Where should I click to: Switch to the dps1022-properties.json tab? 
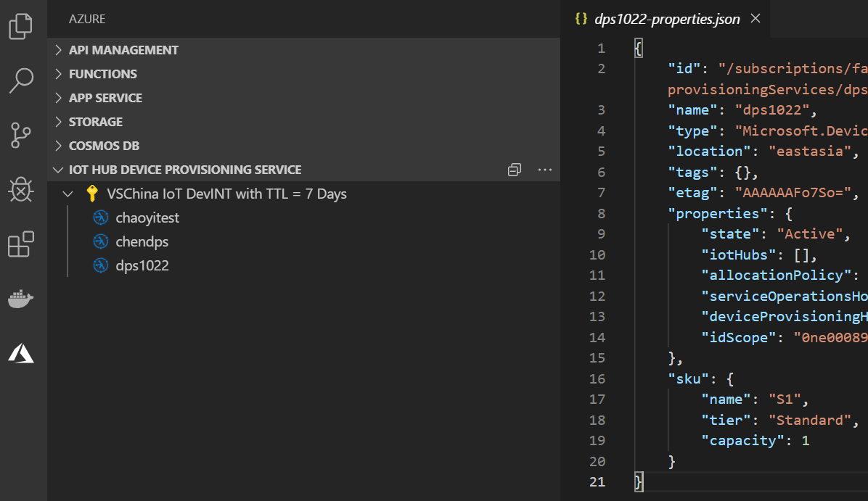tap(666, 18)
